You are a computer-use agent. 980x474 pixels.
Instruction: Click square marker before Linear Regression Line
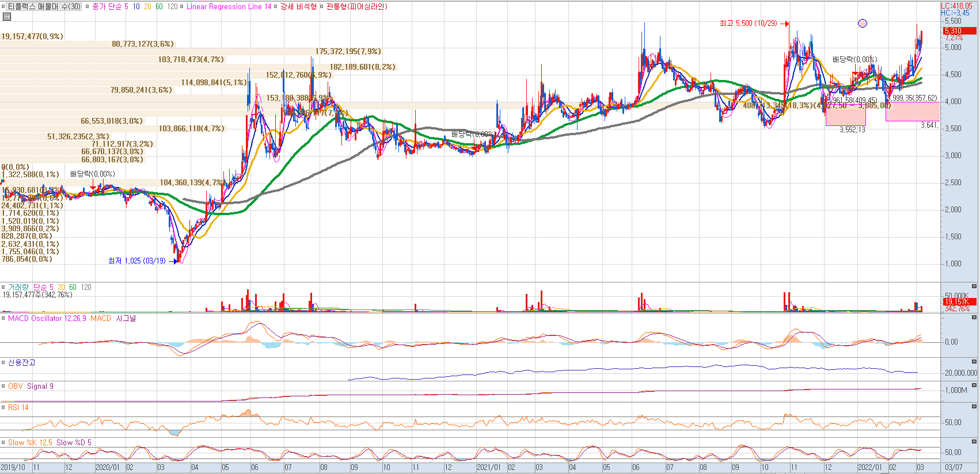tap(182, 7)
